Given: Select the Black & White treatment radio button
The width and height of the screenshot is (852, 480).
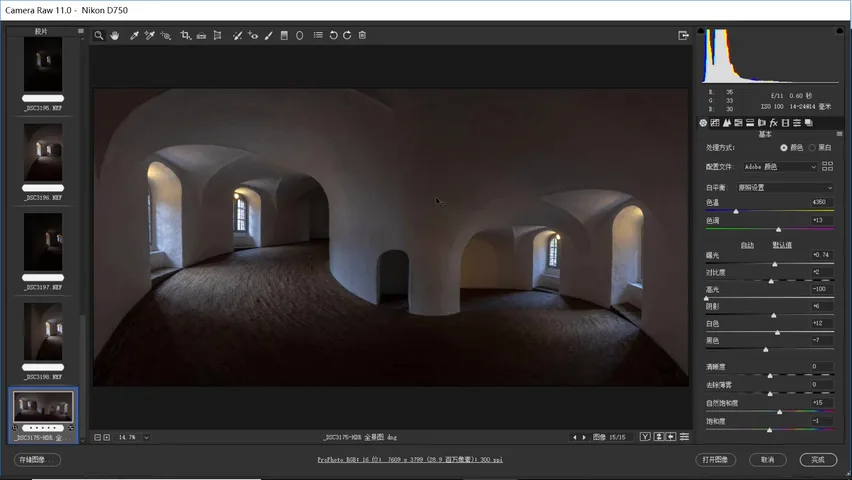Looking at the screenshot, I should (812, 148).
